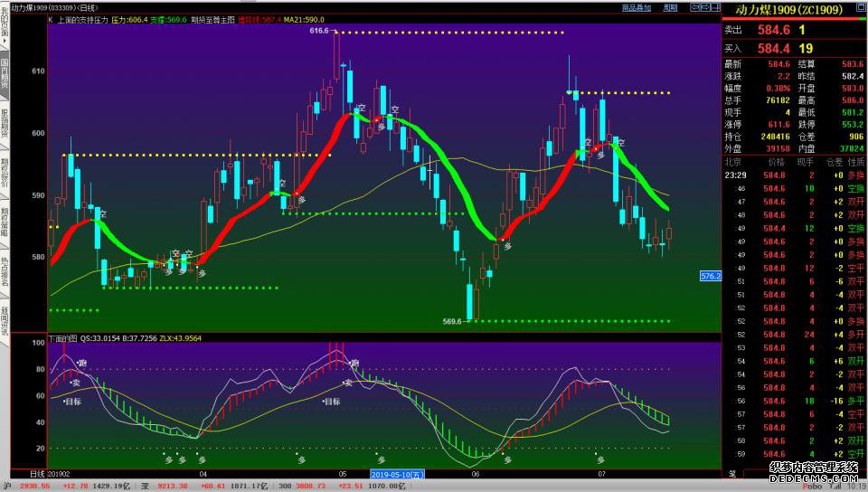Click the 动力煤1909 chart window title
The image size is (868, 492).
click(x=53, y=8)
